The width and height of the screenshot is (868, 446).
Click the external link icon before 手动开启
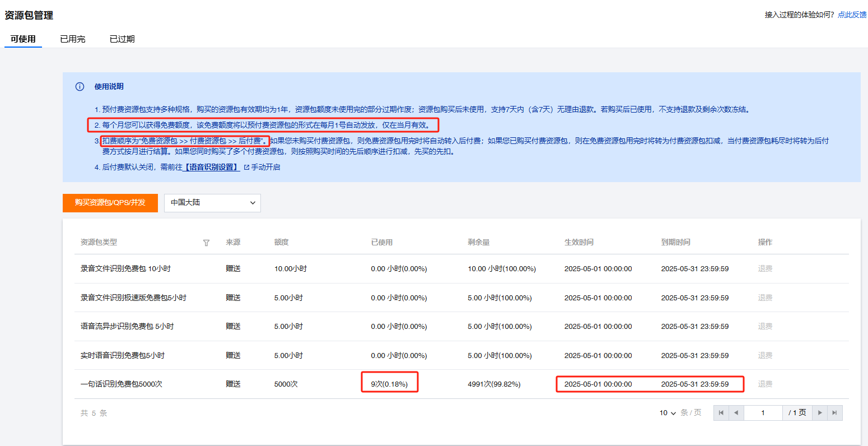246,168
